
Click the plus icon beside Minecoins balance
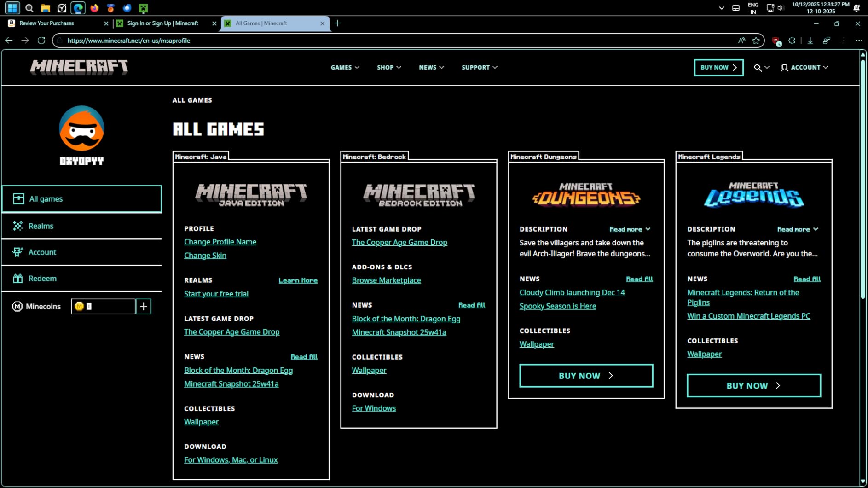pyautogui.click(x=144, y=307)
